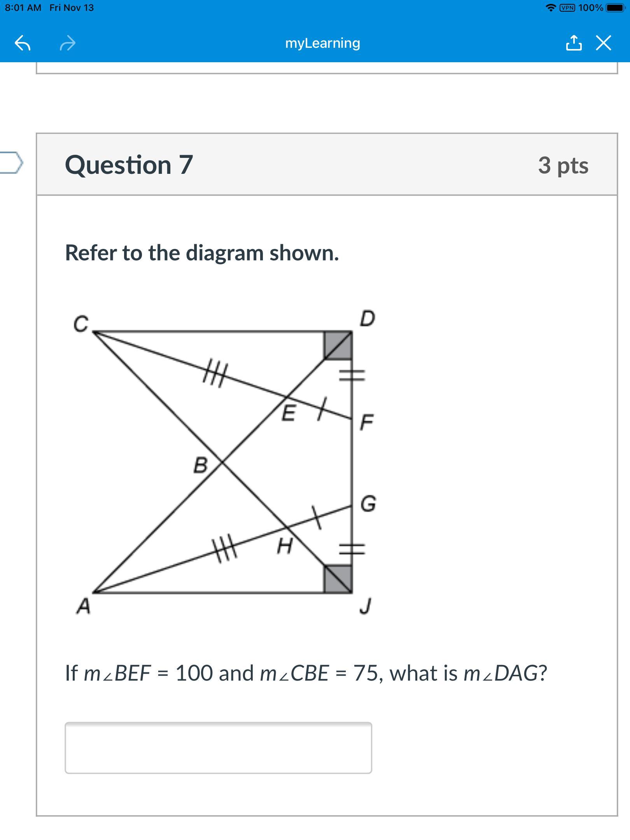
Task: Flag Question 7 with bookmark marker
Action: [10, 163]
